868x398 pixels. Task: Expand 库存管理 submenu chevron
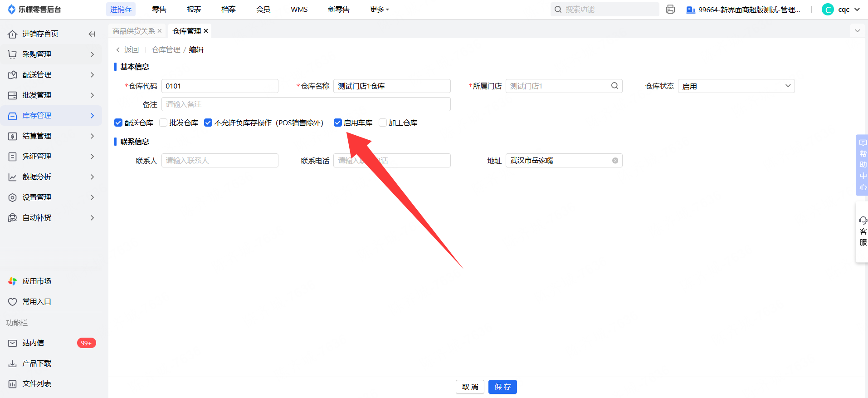(93, 116)
